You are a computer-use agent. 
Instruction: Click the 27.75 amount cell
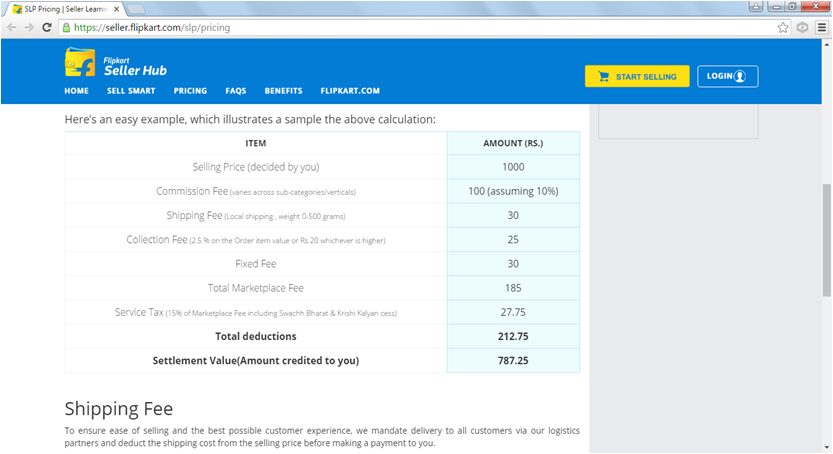pos(513,312)
